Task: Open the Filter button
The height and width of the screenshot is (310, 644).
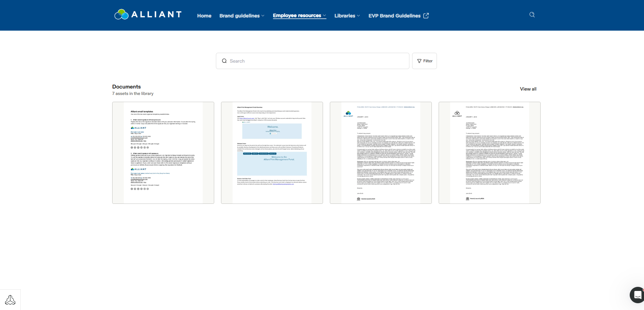Action: point(424,61)
